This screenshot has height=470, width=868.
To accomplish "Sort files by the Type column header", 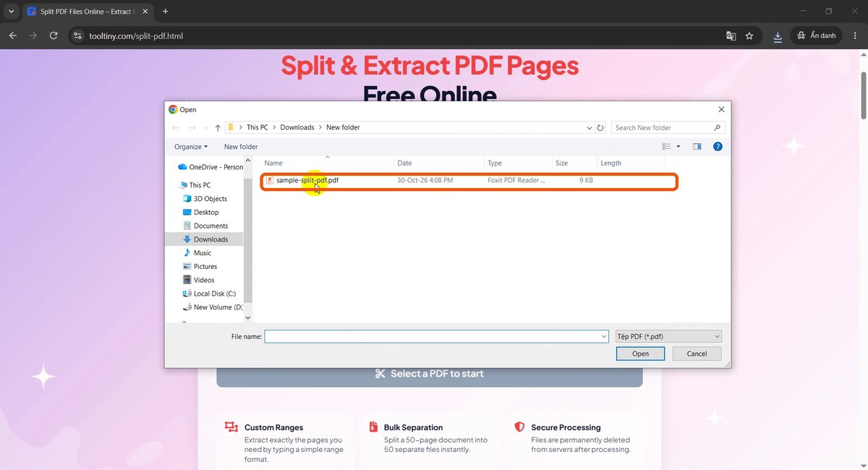I will pyautogui.click(x=518, y=163).
